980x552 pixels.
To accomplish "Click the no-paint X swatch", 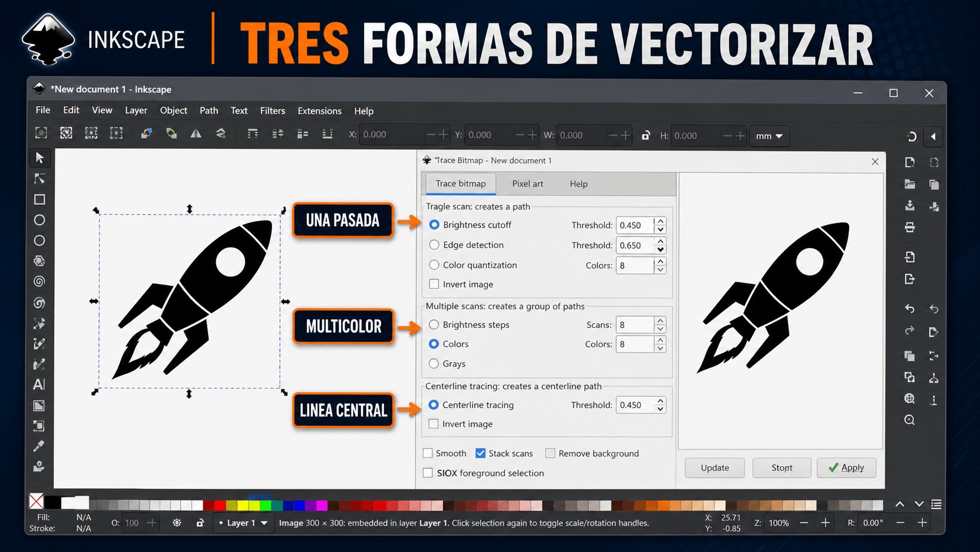I will tap(36, 501).
